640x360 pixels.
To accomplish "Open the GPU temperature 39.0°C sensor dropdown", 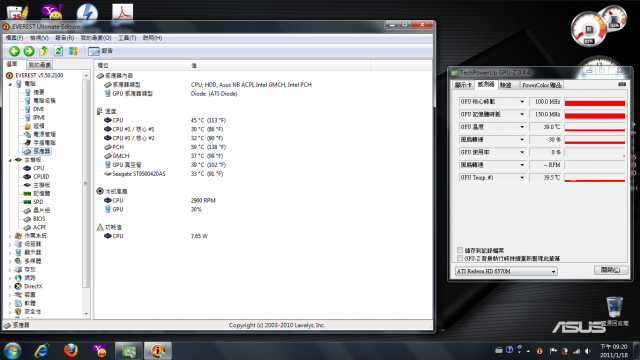I will (522, 127).
